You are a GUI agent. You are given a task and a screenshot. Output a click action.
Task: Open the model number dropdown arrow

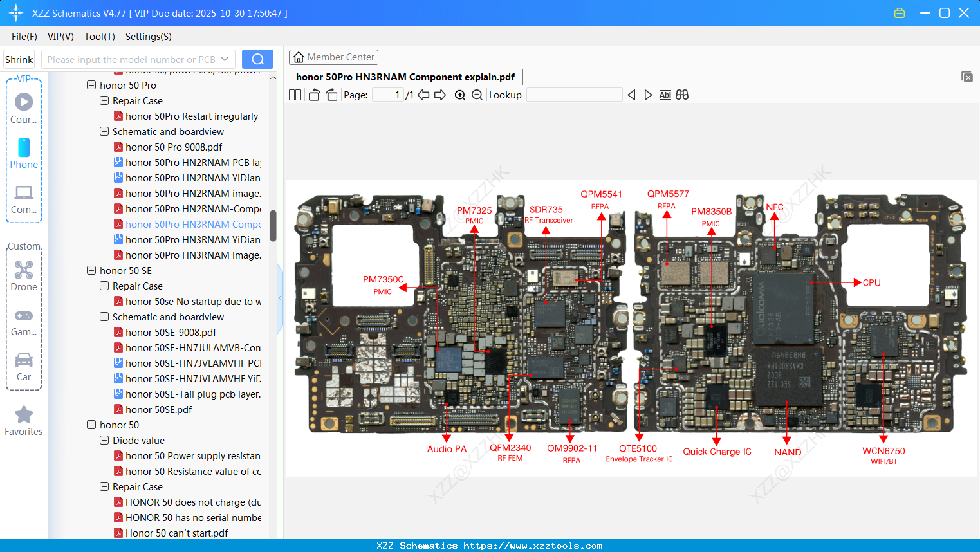(225, 59)
